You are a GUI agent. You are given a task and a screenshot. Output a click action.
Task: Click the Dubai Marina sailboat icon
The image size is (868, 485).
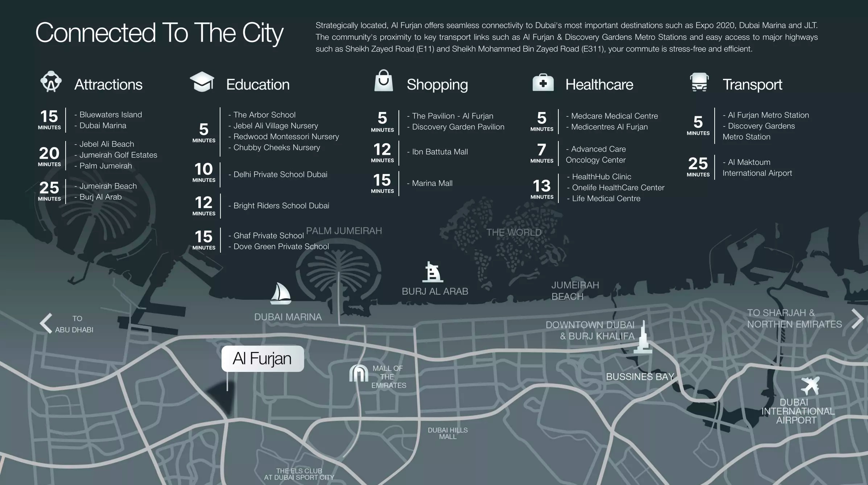coord(281,294)
